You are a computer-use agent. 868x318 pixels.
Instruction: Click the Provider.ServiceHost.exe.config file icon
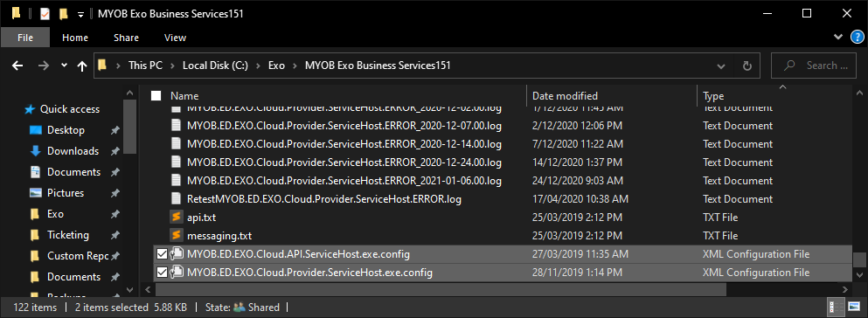tap(177, 273)
